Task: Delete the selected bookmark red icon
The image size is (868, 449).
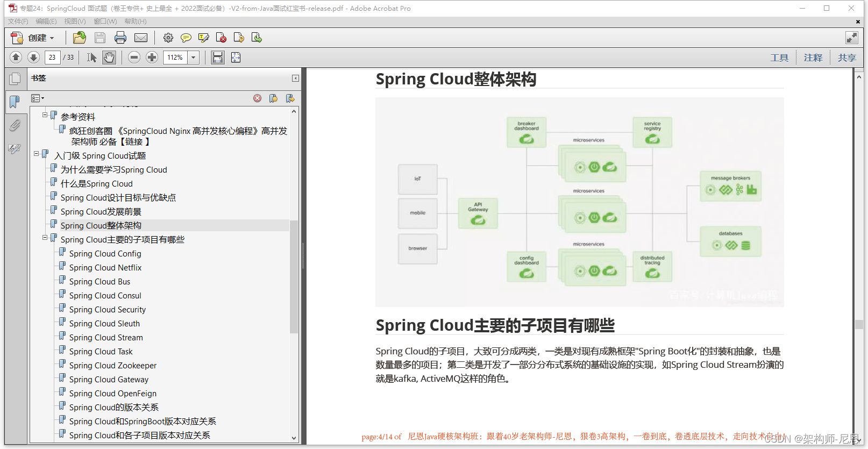Action: coord(258,98)
